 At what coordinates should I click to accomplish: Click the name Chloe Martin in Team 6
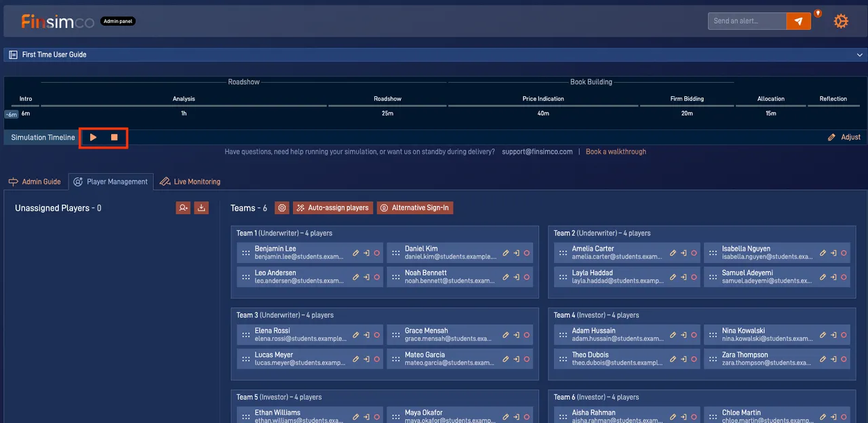click(741, 413)
